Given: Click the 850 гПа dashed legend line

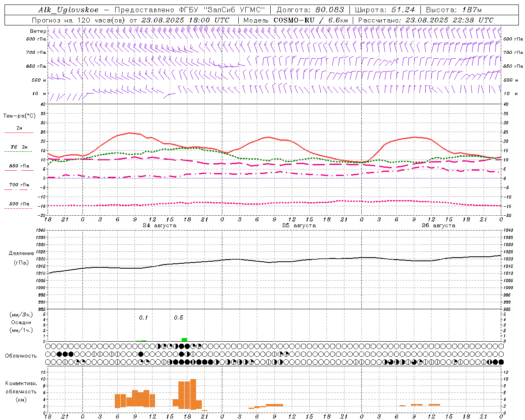Looking at the screenshot, I should pyautogui.click(x=19, y=170).
